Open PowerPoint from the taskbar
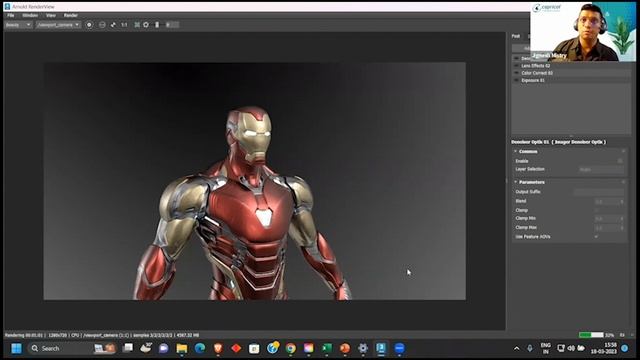 point(345,348)
